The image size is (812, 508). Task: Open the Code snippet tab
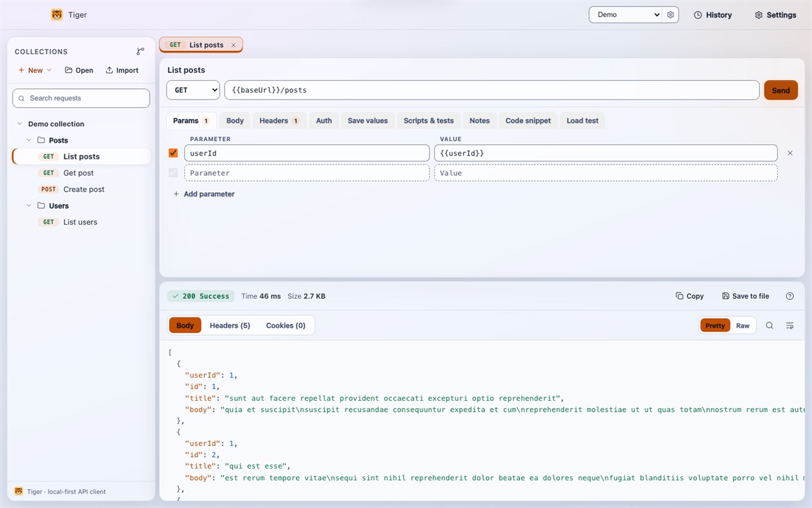(x=528, y=121)
